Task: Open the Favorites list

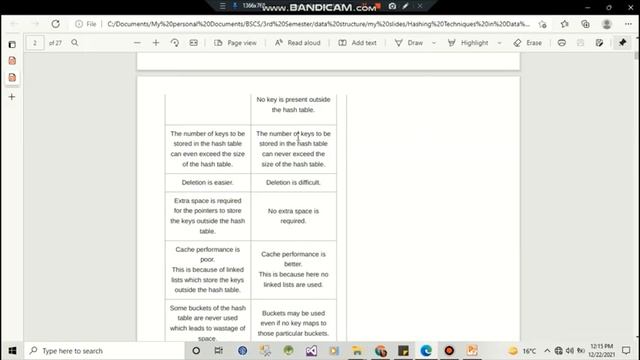Action: click(x=564, y=24)
